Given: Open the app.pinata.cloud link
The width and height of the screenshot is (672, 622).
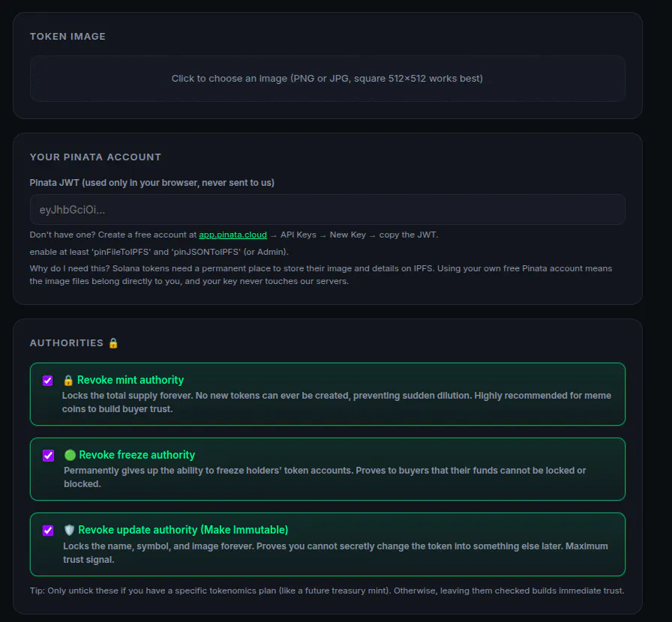Looking at the screenshot, I should (x=232, y=235).
